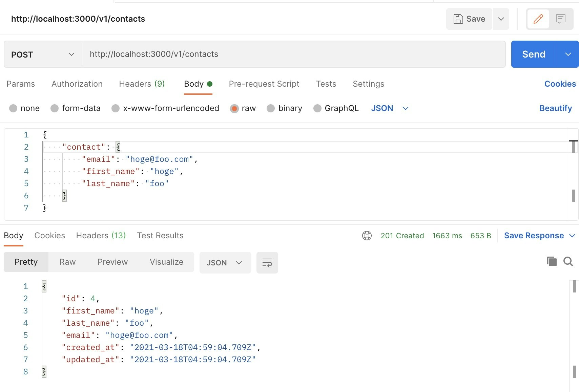Search the response with magnifier icon
The width and height of the screenshot is (579, 392).
[568, 261]
